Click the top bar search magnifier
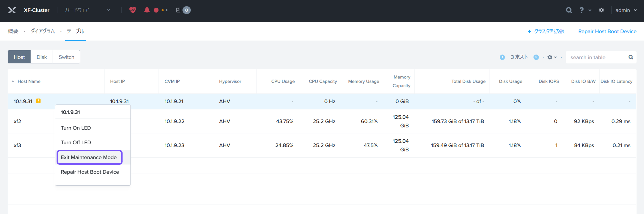The height and width of the screenshot is (214, 644). (569, 10)
